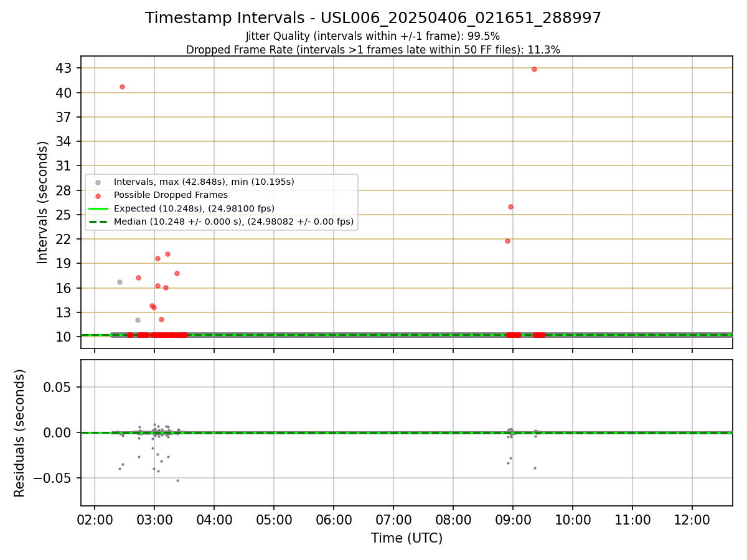747x560 pixels.
Task: Click the grey point near 16.7 seconds after 02:00
Action: pos(120,282)
